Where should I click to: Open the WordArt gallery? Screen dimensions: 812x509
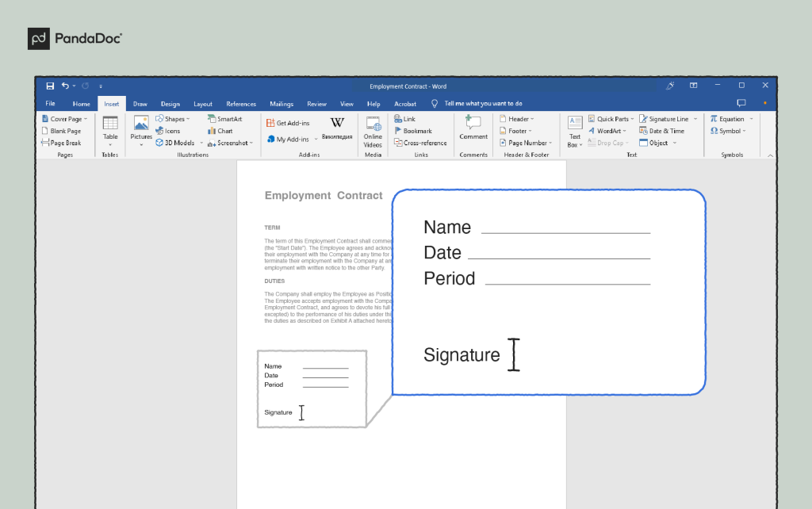607,131
